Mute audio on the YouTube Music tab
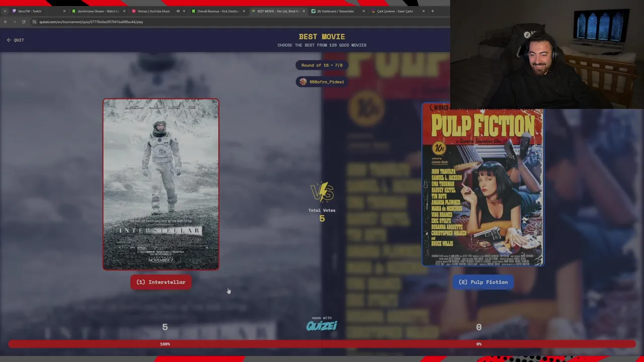 click(178, 11)
